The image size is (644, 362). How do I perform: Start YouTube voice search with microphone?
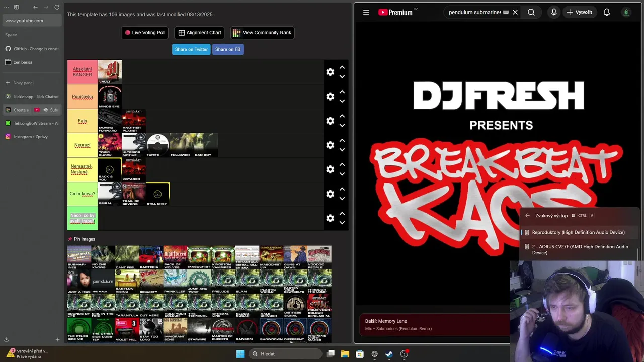(x=554, y=12)
